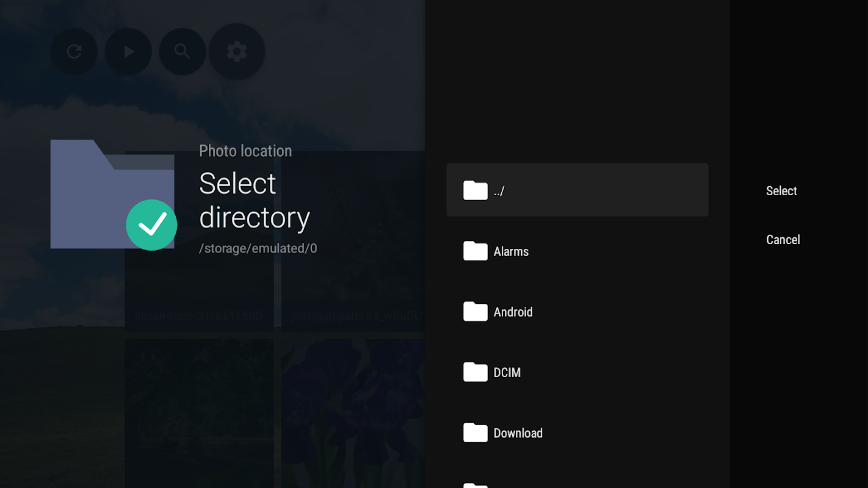Click the folder icon beside Android
Screen dimensions: 868x488
point(476,312)
